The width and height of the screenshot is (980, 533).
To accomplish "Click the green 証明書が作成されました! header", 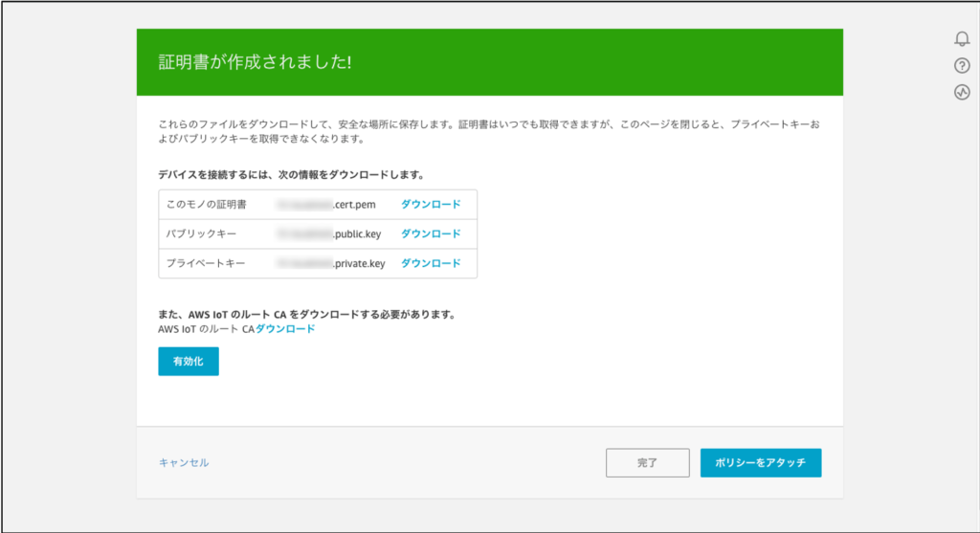I will 255,63.
